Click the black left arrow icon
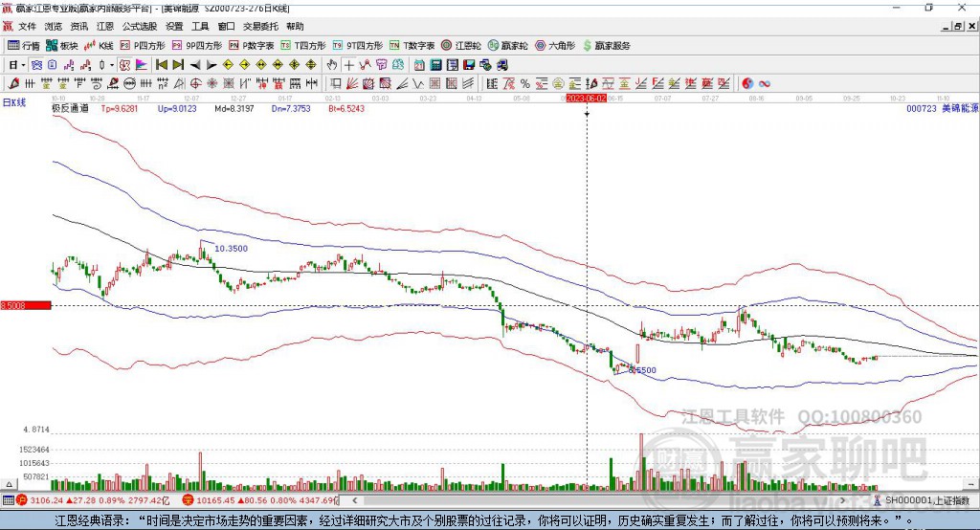This screenshot has width=980, height=530. point(195,65)
